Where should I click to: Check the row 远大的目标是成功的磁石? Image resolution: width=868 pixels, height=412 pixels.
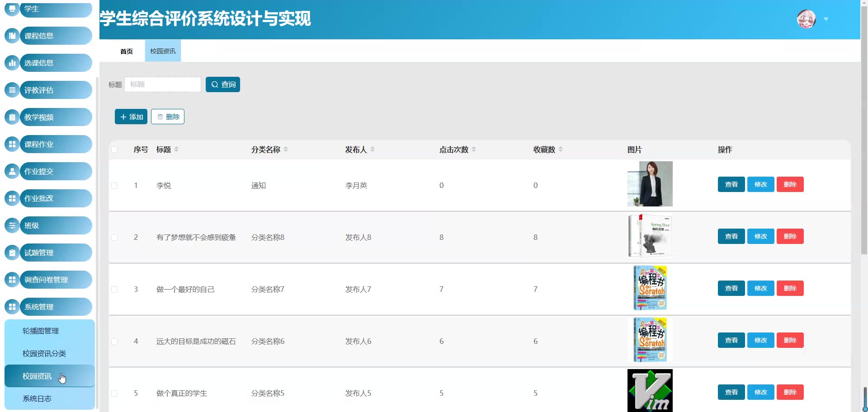pos(114,341)
